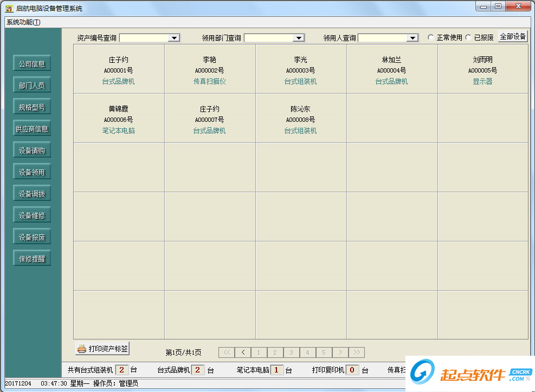The height and width of the screenshot is (392, 535).
Task: Go to next page with > button
Action: (340, 352)
